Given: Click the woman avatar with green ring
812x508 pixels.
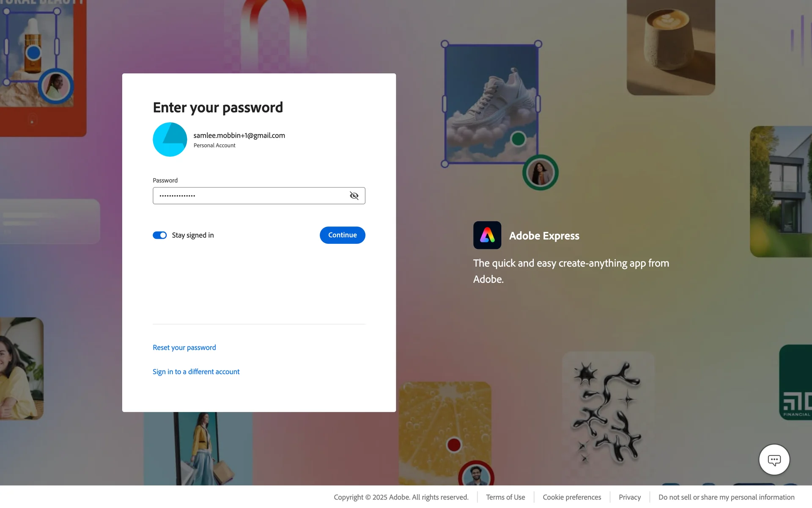Looking at the screenshot, I should 540,173.
